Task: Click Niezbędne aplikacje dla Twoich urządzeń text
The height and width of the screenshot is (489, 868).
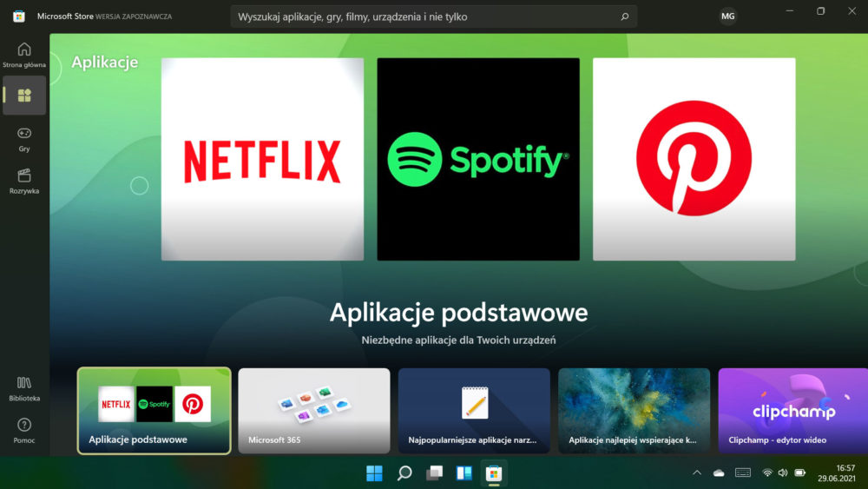Action: click(x=458, y=340)
